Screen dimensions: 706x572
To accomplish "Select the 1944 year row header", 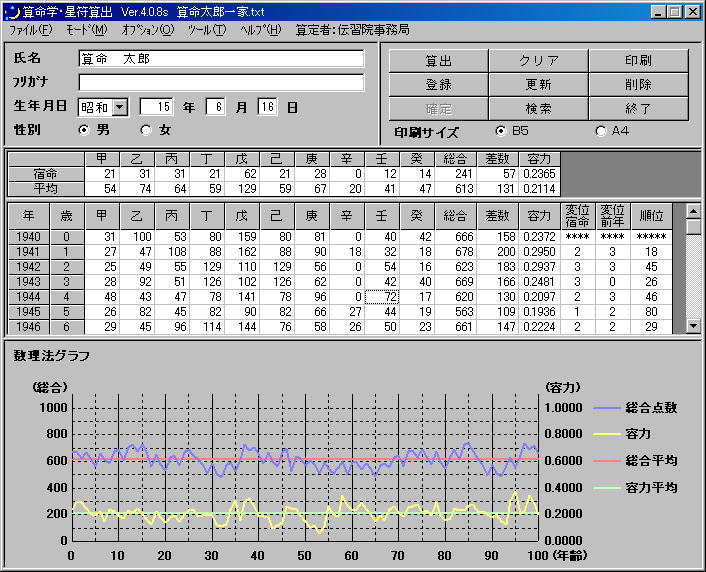I will [28, 297].
